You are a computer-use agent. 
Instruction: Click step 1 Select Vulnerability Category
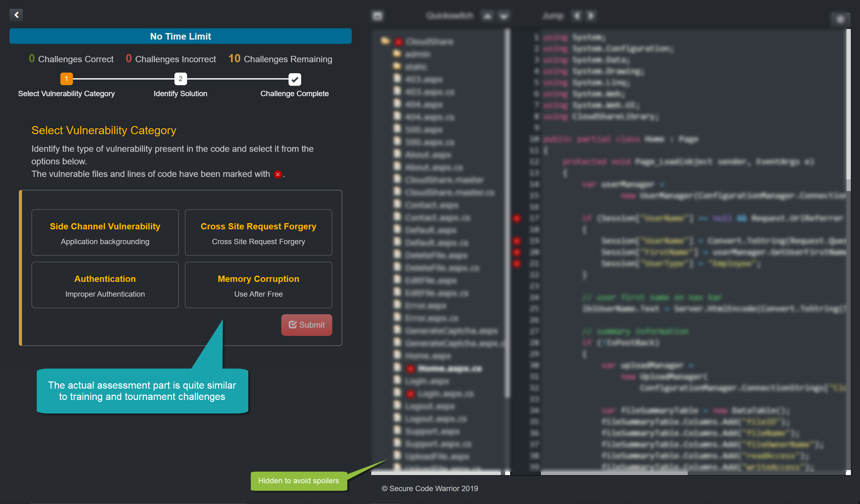[x=67, y=79]
